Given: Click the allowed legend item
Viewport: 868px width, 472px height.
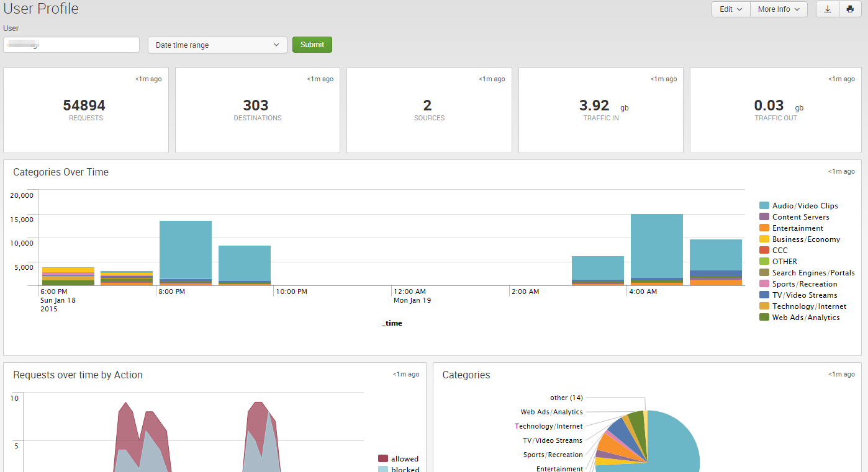Looking at the screenshot, I should 398,458.
